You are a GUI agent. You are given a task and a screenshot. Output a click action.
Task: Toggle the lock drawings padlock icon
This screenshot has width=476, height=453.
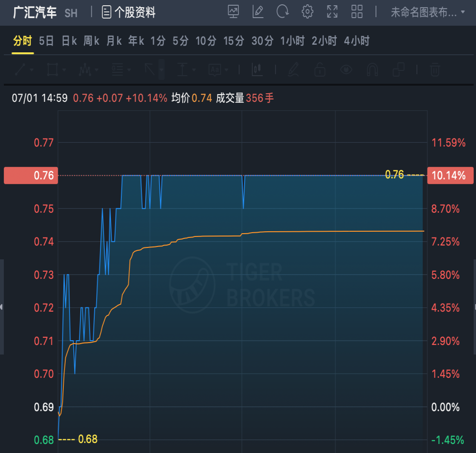[320, 70]
